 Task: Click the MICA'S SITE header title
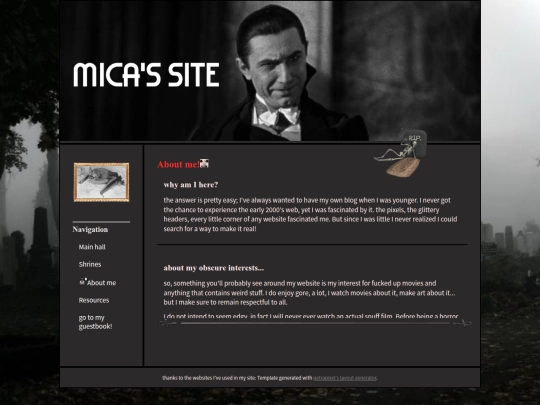[146, 75]
